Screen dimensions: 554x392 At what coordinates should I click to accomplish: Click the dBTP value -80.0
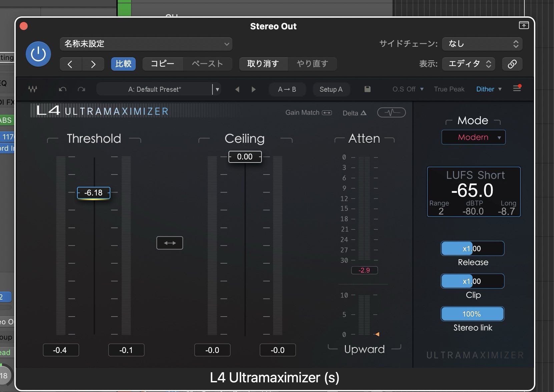coord(473,211)
